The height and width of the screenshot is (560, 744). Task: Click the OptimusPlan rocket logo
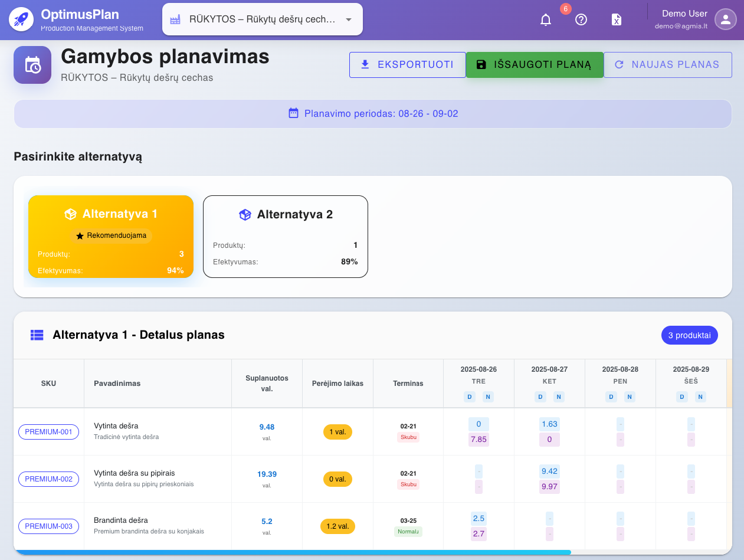(x=21, y=19)
